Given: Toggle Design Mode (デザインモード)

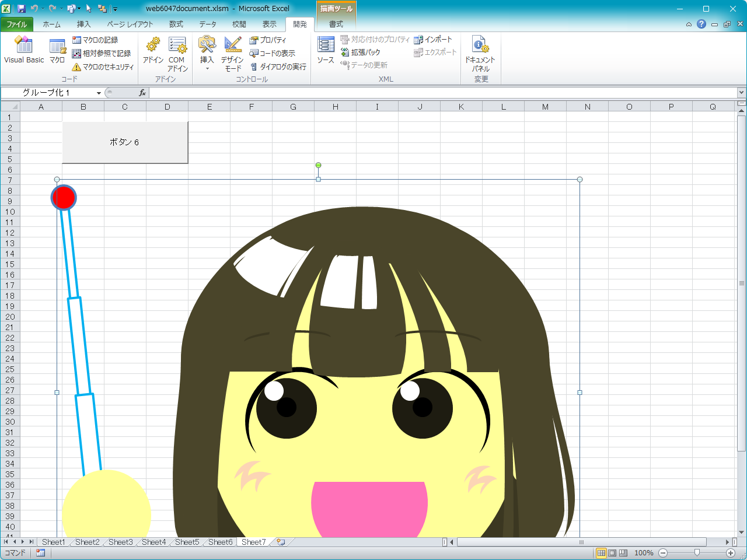Looking at the screenshot, I should point(232,52).
